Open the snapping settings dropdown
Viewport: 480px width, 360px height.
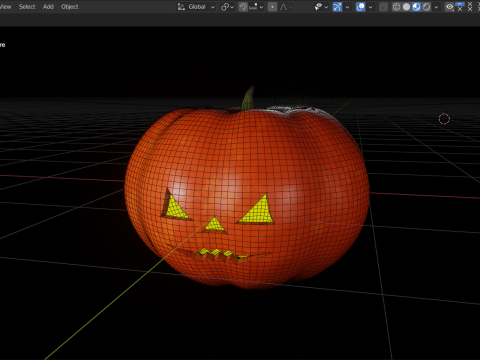256,7
